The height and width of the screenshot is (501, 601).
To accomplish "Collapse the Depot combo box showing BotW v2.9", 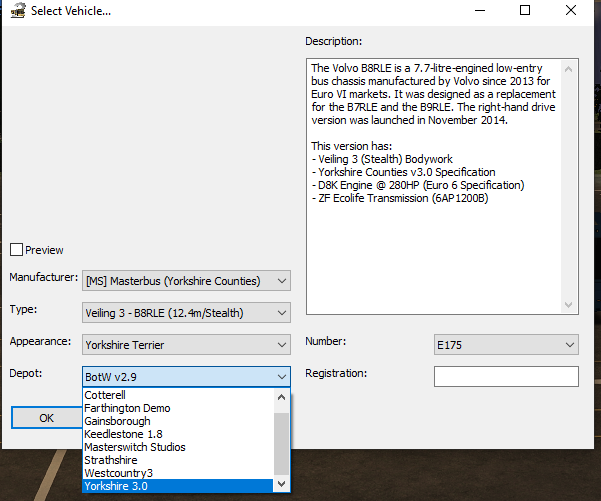I will click(186, 377).
